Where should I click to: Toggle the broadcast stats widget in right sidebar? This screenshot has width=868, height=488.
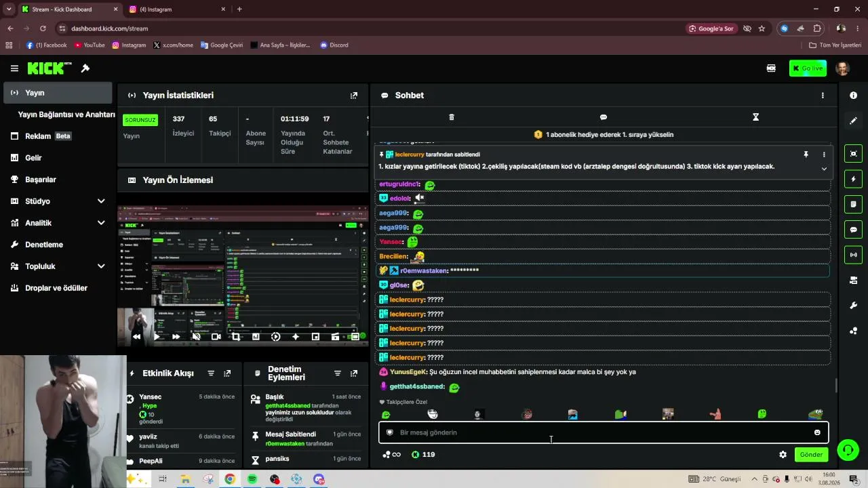click(x=853, y=255)
